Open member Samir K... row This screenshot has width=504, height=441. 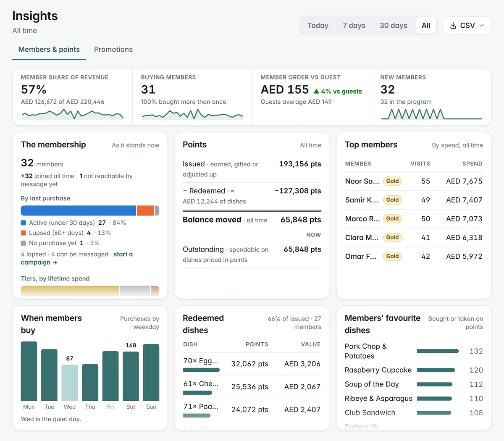click(414, 200)
